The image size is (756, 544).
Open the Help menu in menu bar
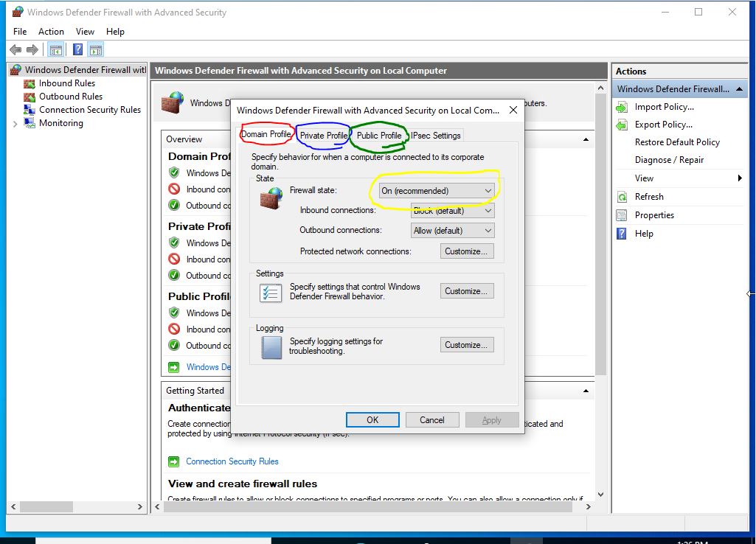[115, 32]
